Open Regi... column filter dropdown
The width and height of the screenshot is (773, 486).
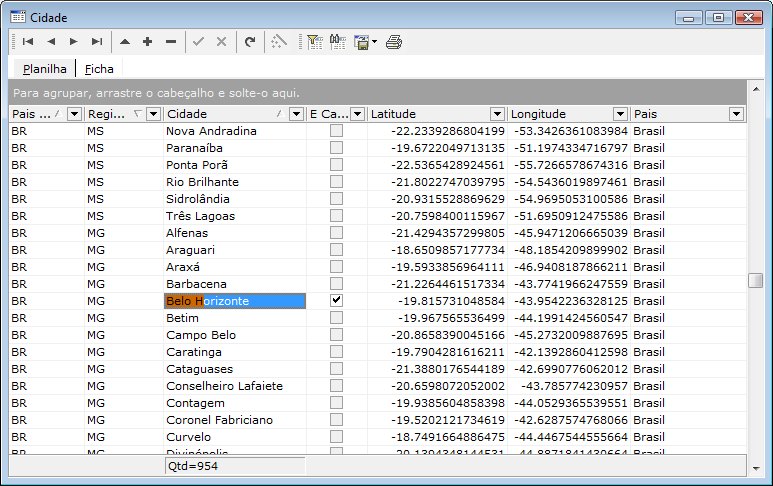pyautogui.click(x=153, y=114)
